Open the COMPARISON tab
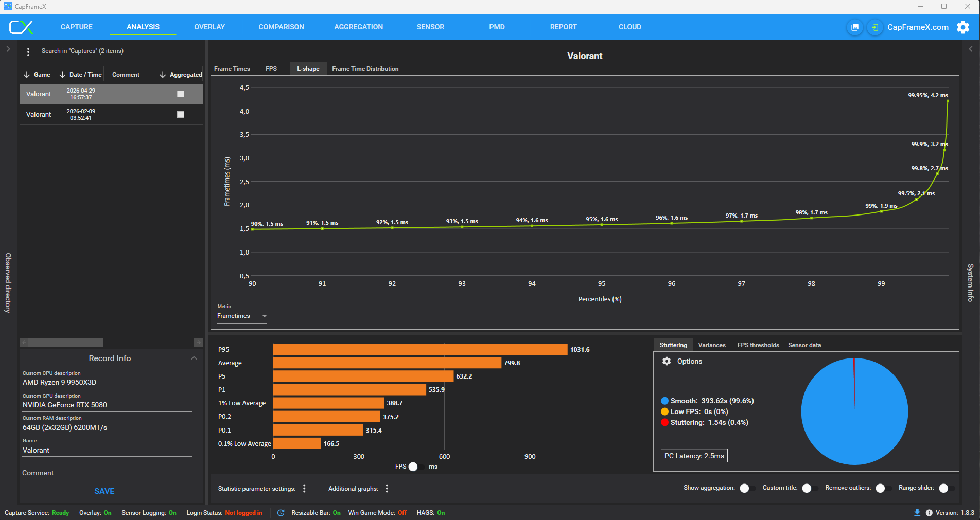This screenshot has height=520, width=980. (282, 27)
